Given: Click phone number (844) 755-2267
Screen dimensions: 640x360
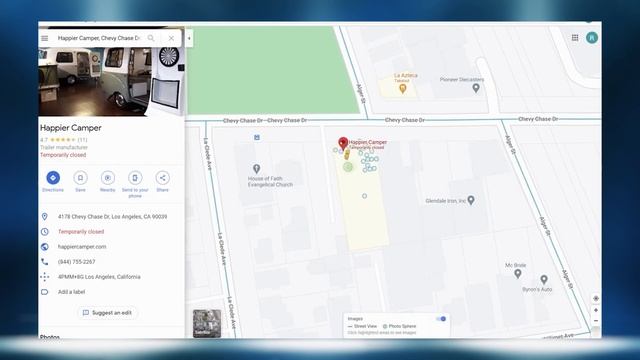Looking at the screenshot, I should (x=76, y=262).
